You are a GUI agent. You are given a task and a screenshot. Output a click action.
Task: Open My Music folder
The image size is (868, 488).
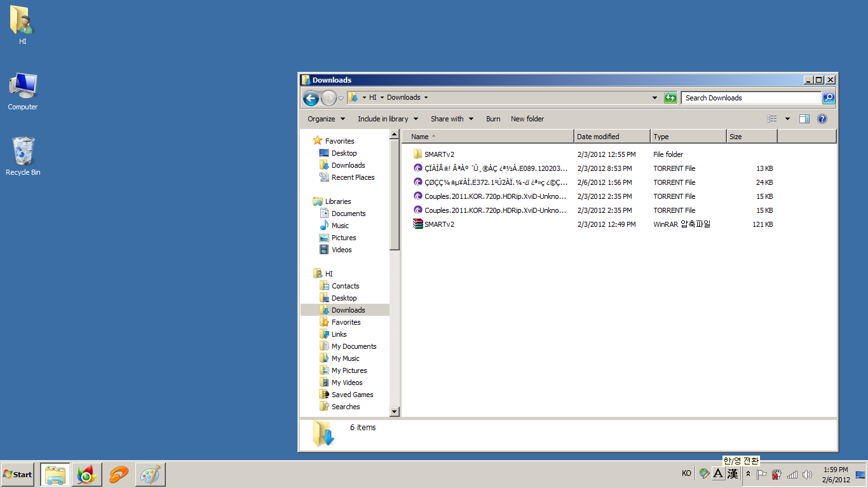point(345,358)
